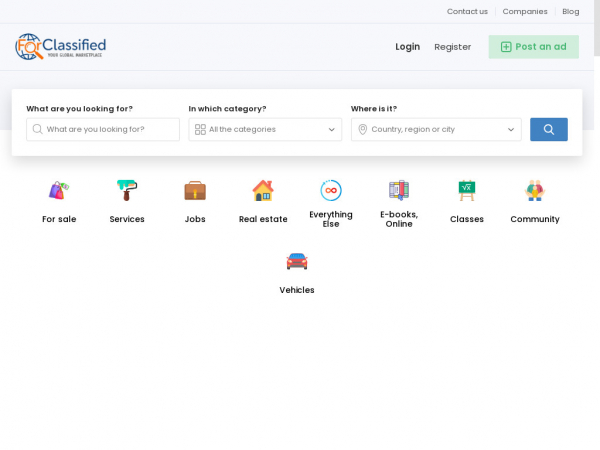Viewport: 600px width, 450px height.
Task: Go to the Register page
Action: click(452, 47)
